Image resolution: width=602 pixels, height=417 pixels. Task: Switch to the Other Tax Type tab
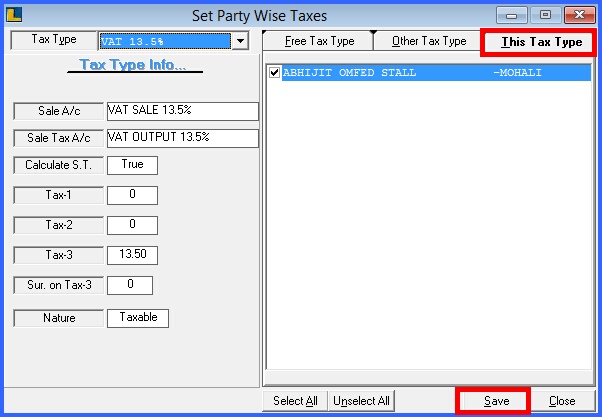429,42
